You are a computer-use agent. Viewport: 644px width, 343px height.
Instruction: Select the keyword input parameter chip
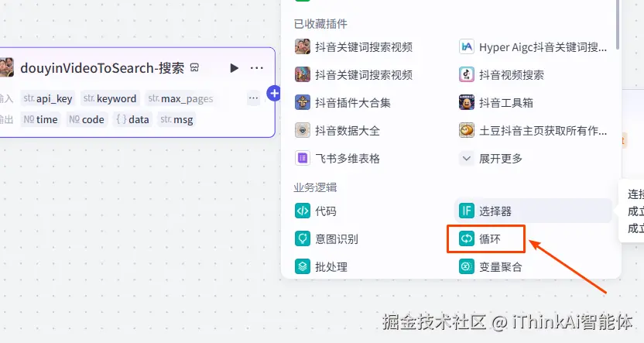click(x=110, y=98)
